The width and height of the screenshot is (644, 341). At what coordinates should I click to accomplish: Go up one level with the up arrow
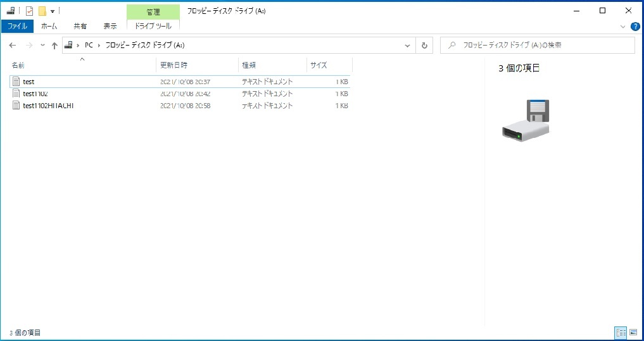54,46
